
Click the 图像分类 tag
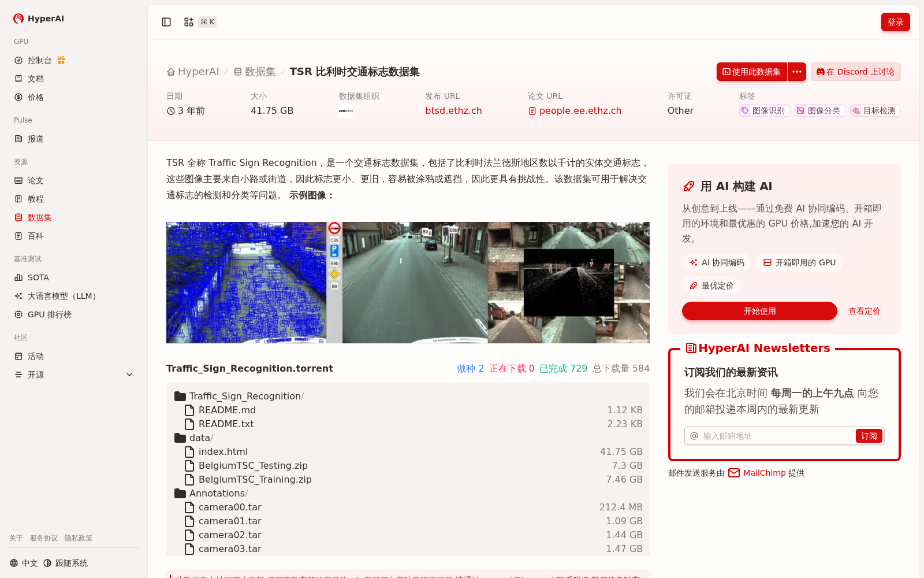[x=819, y=110]
